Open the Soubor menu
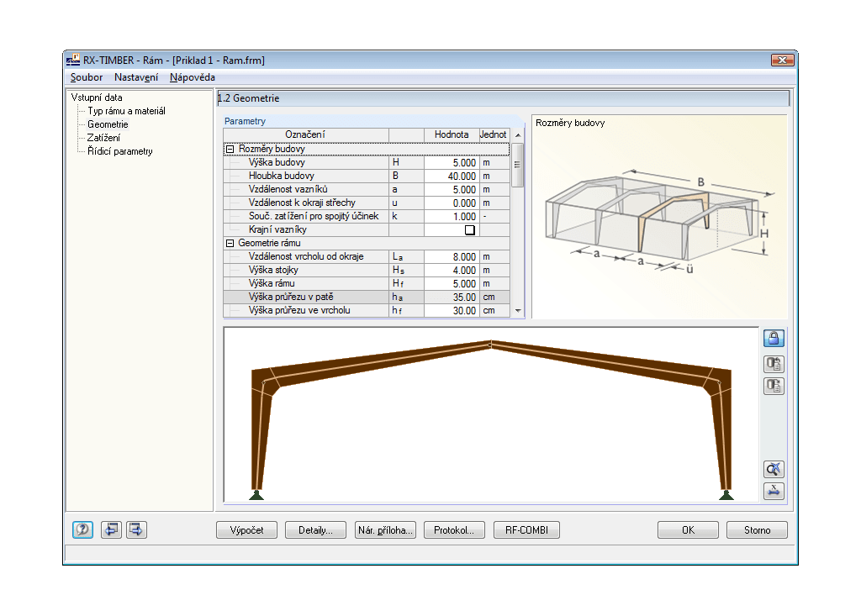This screenshot has height=616, width=861. 87,77
